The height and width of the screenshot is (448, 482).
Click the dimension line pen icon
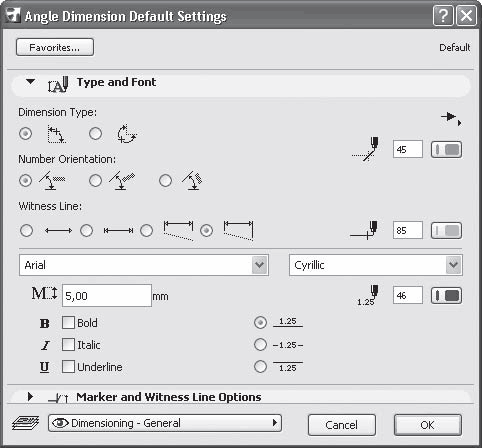pyautogui.click(x=366, y=149)
